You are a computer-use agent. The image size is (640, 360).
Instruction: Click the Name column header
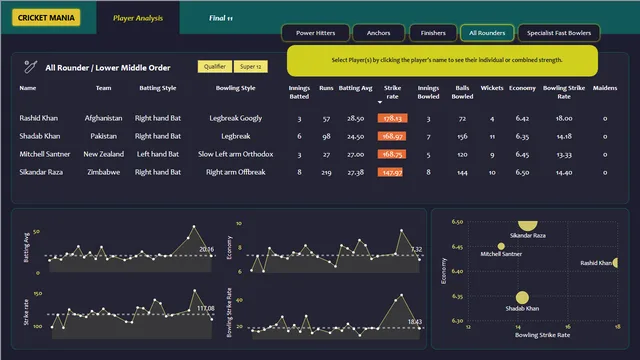(28, 88)
